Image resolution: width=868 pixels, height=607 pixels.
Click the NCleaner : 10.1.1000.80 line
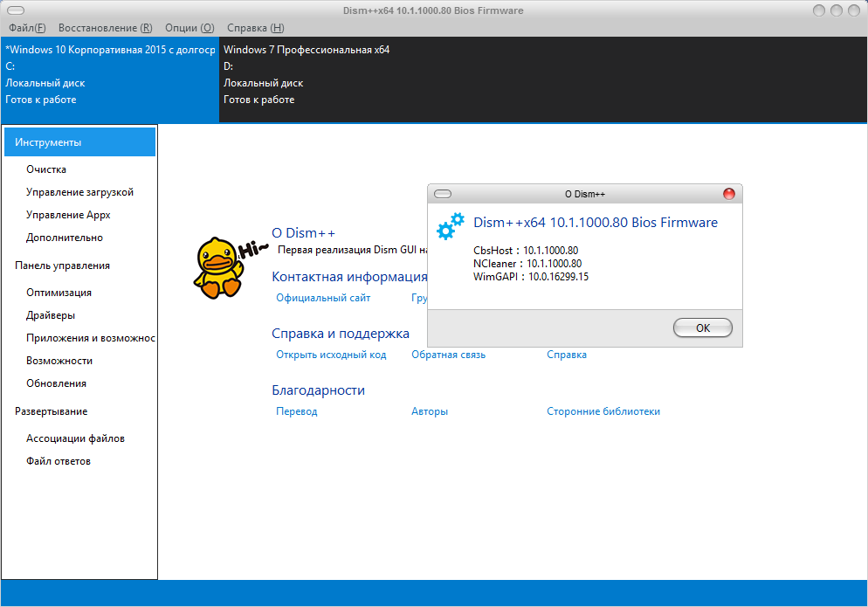coord(527,264)
